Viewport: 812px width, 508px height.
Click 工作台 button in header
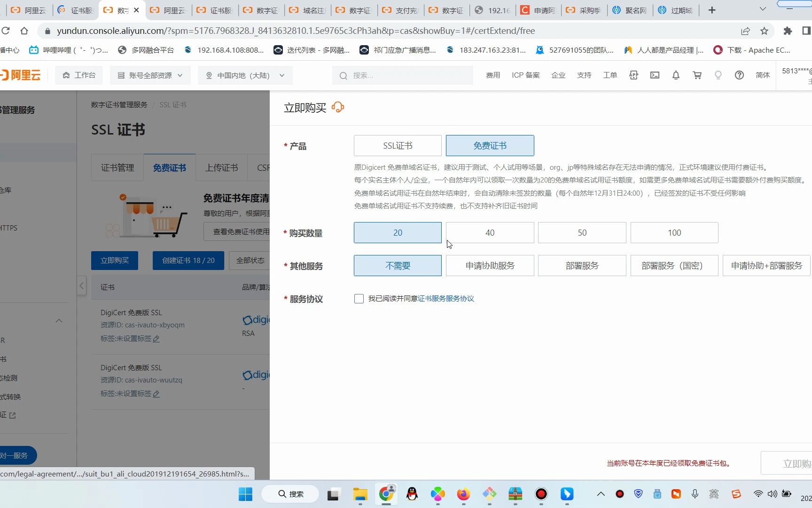(x=79, y=75)
